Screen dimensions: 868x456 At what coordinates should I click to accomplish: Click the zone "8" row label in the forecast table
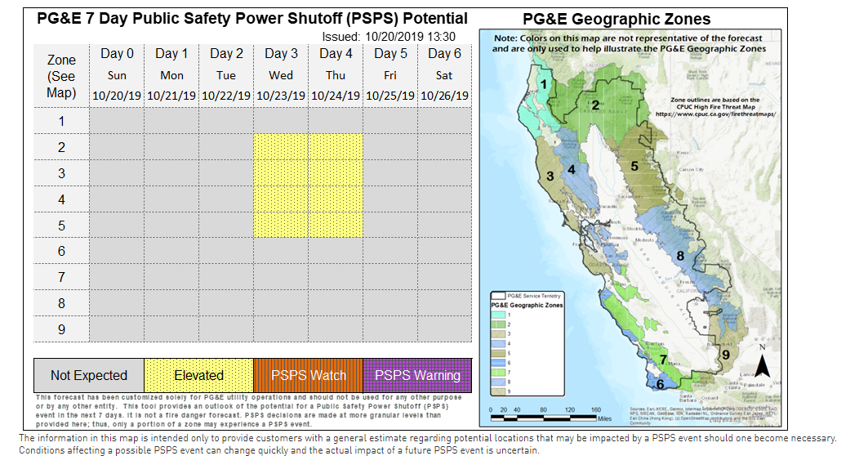tap(61, 303)
